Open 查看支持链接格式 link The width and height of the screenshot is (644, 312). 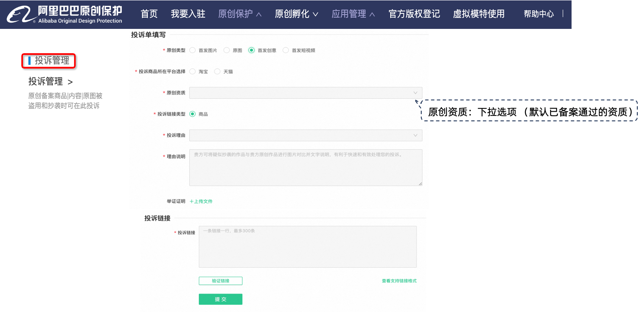click(399, 281)
